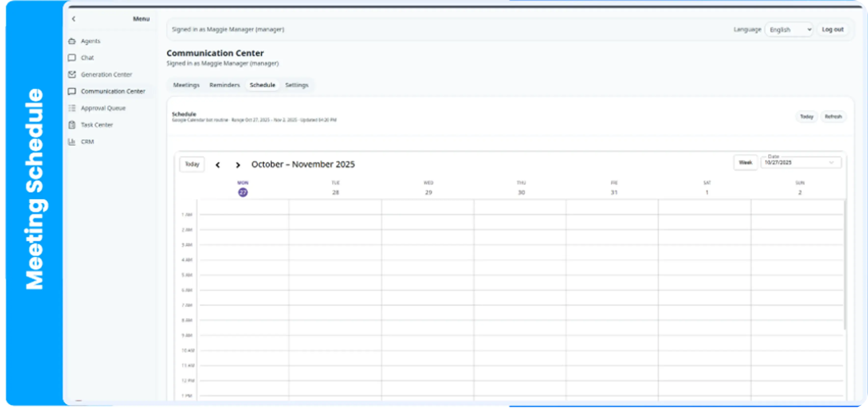Image resolution: width=868 pixels, height=408 pixels.
Task: Select the Agents sidebar icon
Action: tap(72, 41)
